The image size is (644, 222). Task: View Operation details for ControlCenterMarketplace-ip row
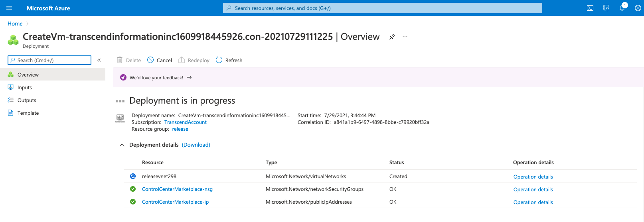533,202
